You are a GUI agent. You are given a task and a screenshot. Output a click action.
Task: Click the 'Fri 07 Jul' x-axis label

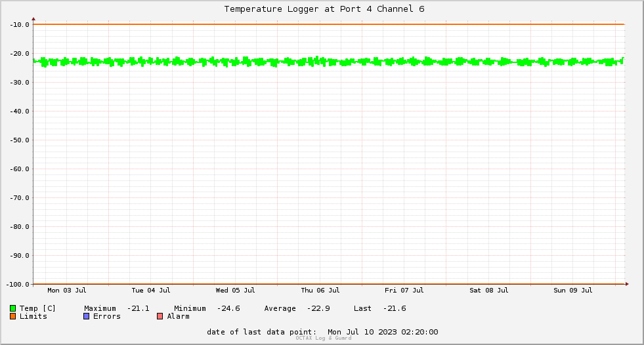[404, 291]
